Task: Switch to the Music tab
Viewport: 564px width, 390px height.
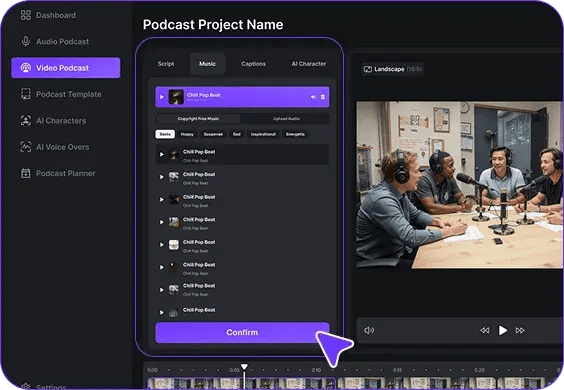Action: [208, 64]
